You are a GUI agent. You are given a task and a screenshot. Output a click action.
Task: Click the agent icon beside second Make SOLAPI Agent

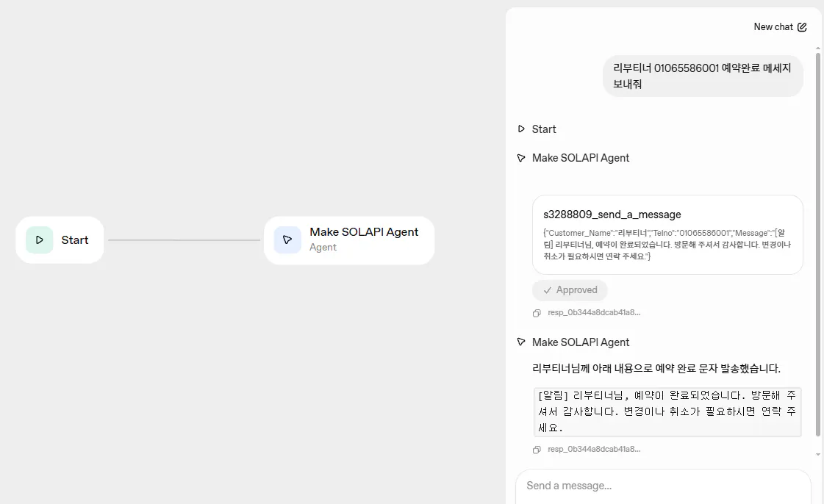coord(521,342)
